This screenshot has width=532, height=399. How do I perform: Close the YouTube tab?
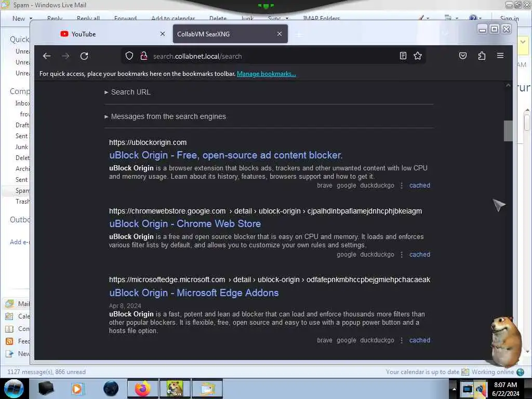coord(163,34)
